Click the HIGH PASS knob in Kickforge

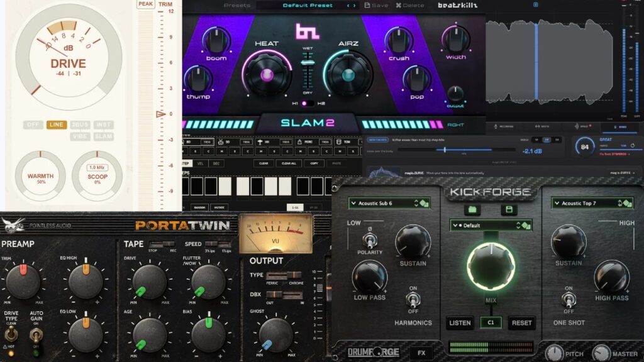[611, 277]
